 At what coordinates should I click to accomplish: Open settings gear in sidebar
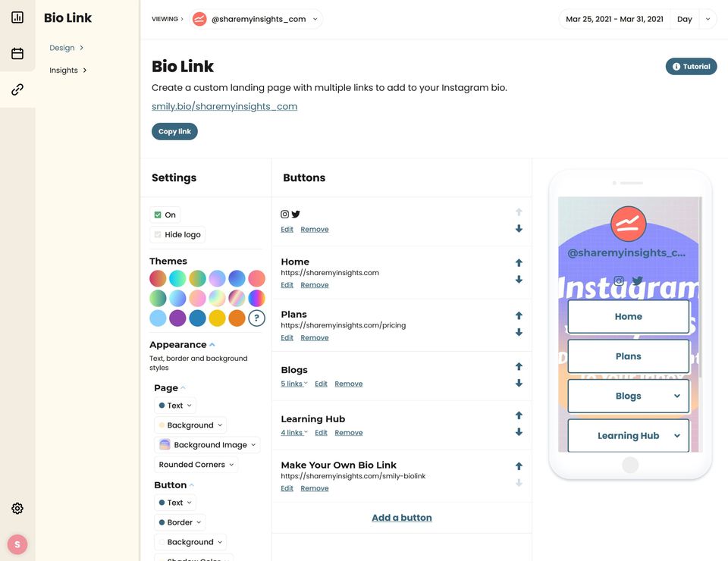click(x=17, y=509)
